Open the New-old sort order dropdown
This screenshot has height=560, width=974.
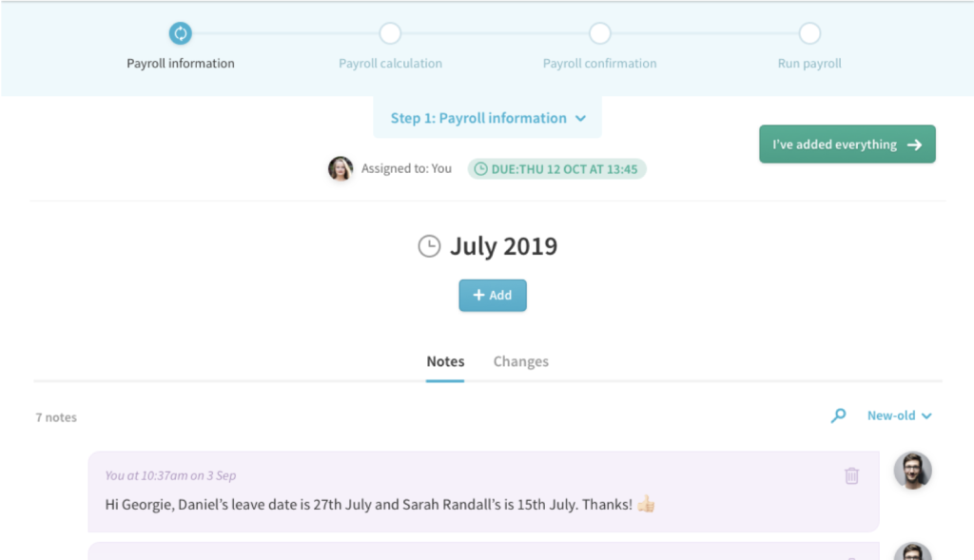point(898,415)
